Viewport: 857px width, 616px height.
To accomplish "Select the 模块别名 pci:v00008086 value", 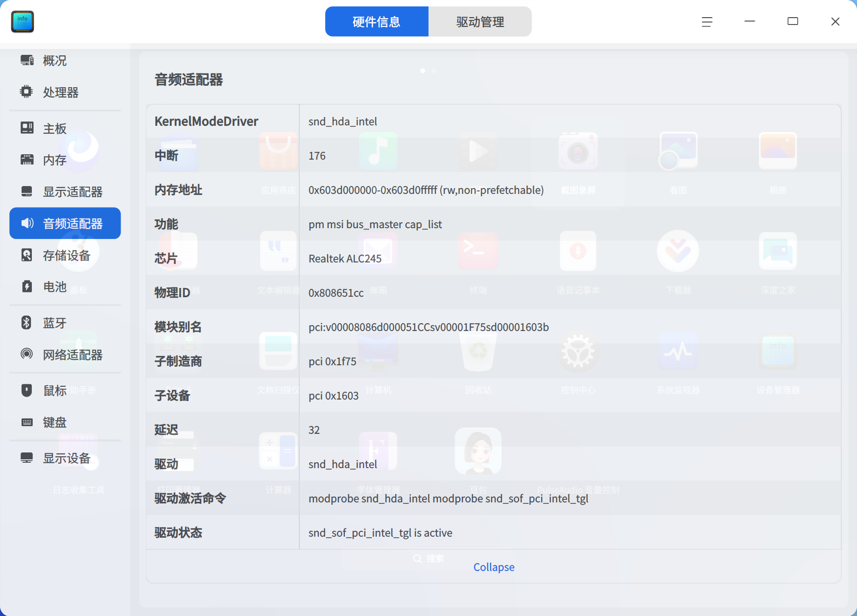I will coord(428,327).
